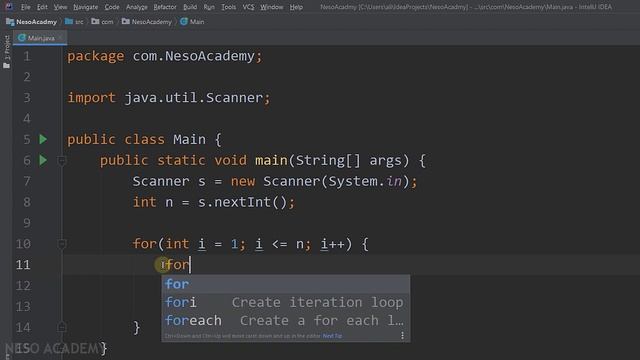
Task: Place cursor on 'Scanner' import text
Action: click(234, 98)
